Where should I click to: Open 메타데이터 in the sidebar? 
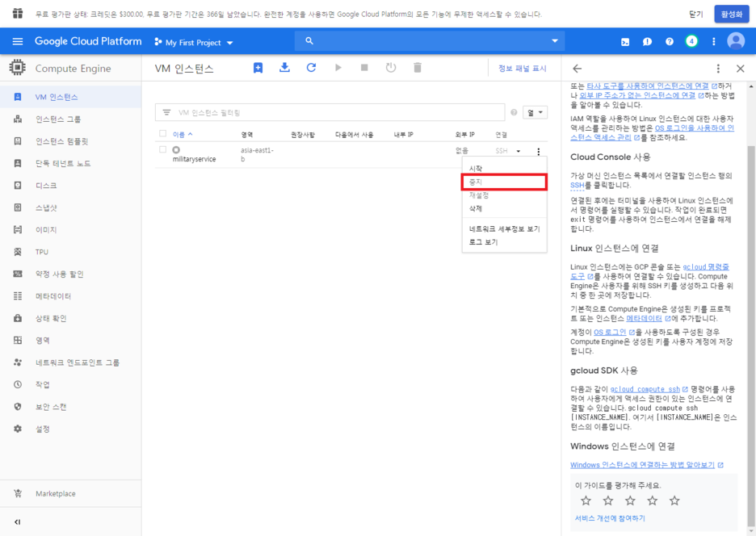[70, 296]
